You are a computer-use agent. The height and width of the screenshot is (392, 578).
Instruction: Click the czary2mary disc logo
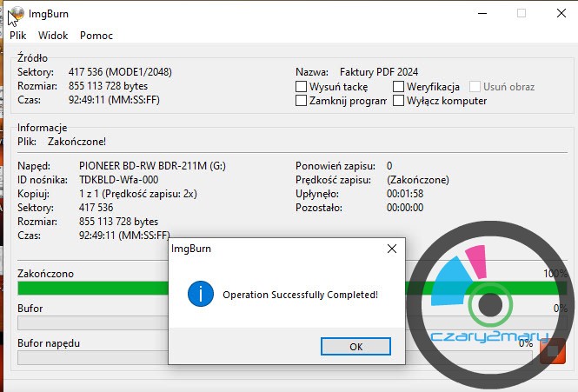pos(490,304)
